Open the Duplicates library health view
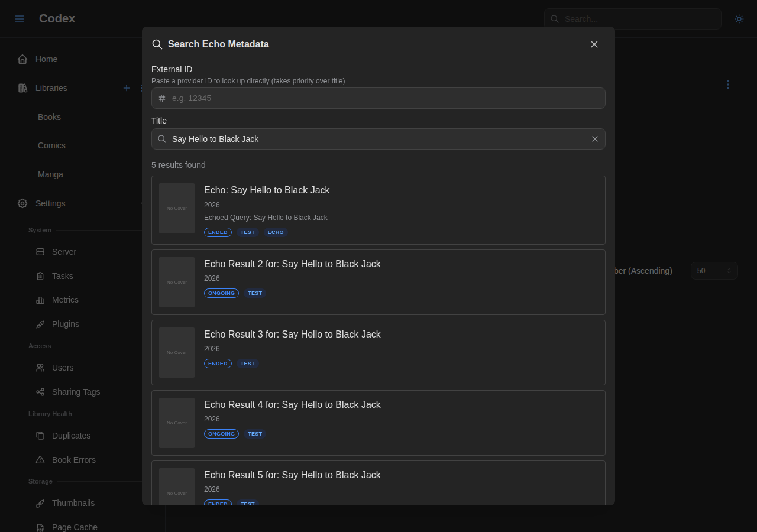The height and width of the screenshot is (532, 757). pos(70,436)
